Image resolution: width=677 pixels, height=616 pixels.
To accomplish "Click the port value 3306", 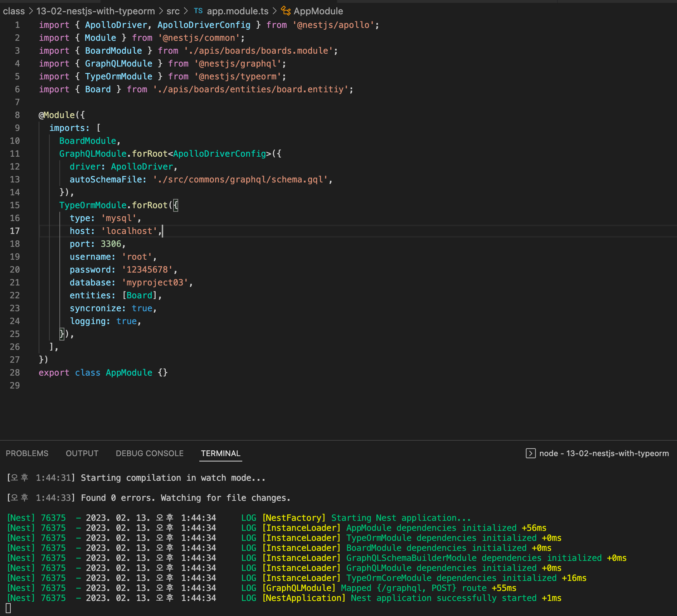I will (x=111, y=244).
